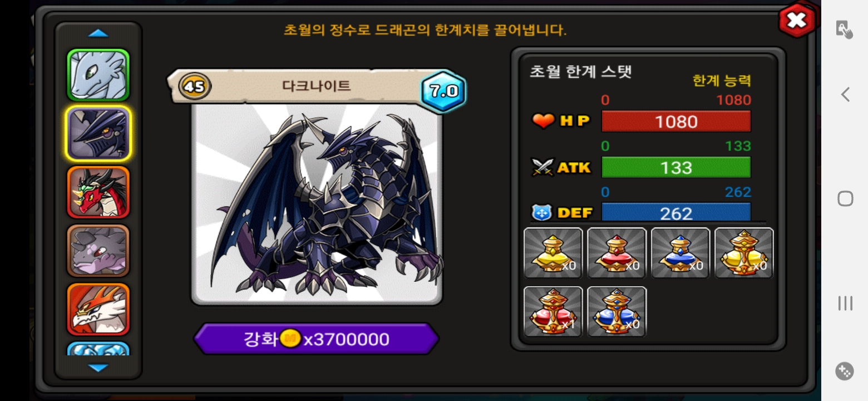Click the down arrow below dragon list
The height and width of the screenshot is (401, 868).
click(x=98, y=368)
